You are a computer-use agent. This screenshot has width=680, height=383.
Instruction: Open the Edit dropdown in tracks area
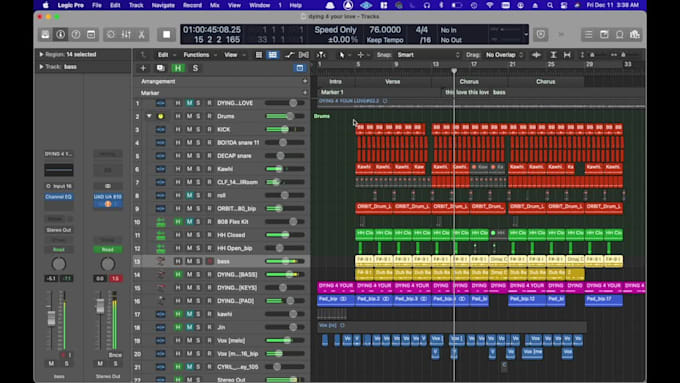pyautogui.click(x=167, y=55)
